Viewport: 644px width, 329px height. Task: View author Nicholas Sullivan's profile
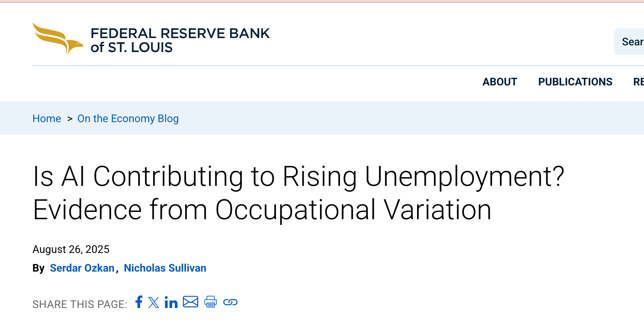165,268
